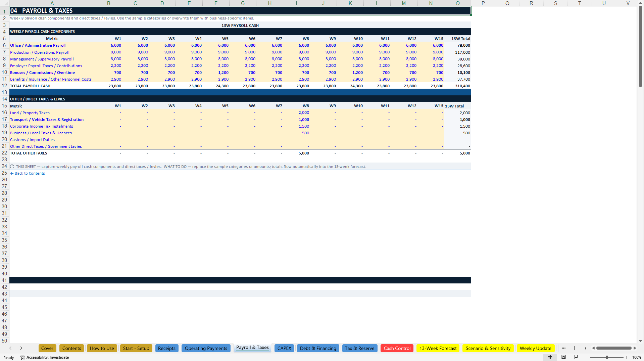
Task: Select the CAPEX sheet tab
Action: coord(284,348)
